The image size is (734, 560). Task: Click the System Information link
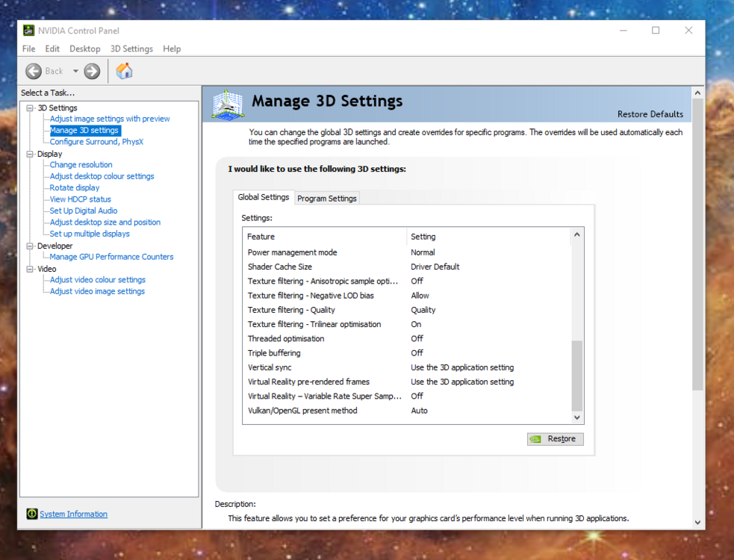(73, 514)
